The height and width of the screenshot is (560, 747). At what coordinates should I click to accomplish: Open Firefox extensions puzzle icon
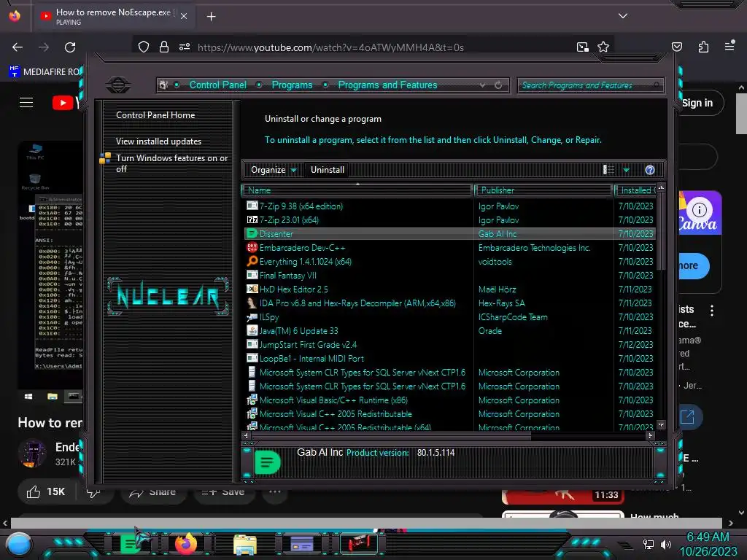pyautogui.click(x=703, y=47)
